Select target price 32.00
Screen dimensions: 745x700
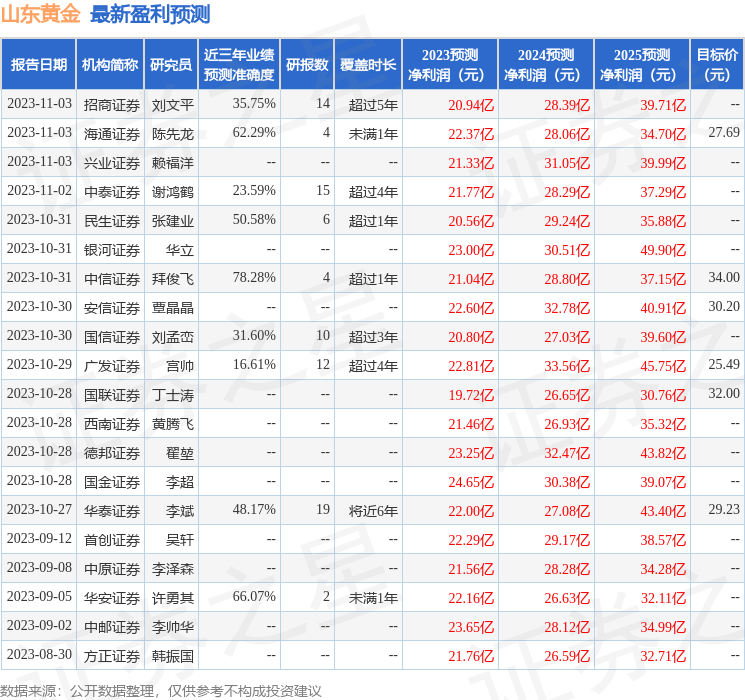pos(724,393)
